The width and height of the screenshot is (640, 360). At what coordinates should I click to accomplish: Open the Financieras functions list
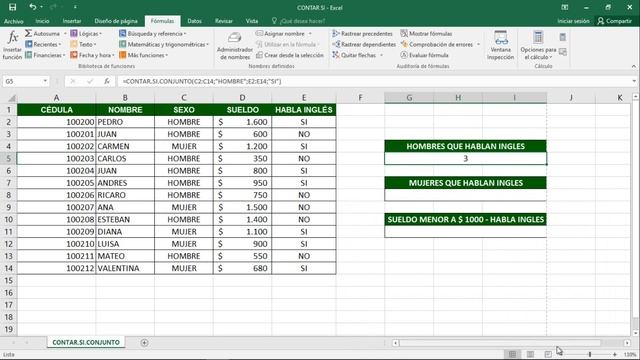45,55
